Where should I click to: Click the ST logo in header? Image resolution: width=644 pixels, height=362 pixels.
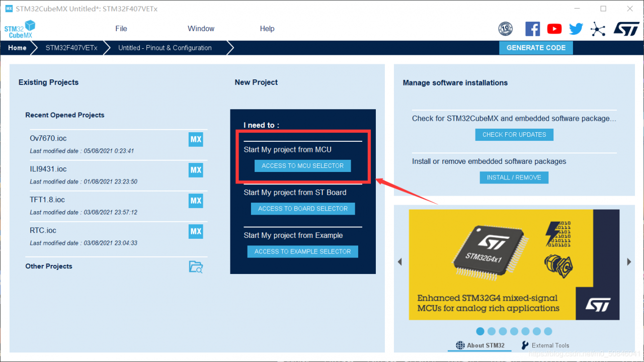pos(626,29)
